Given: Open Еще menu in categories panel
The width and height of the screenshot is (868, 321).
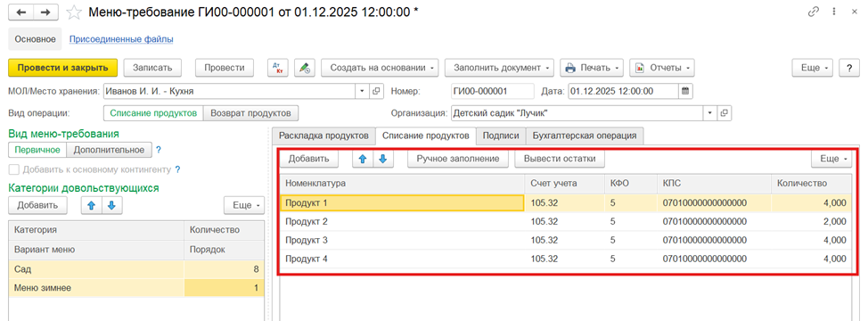Looking at the screenshot, I should [244, 205].
